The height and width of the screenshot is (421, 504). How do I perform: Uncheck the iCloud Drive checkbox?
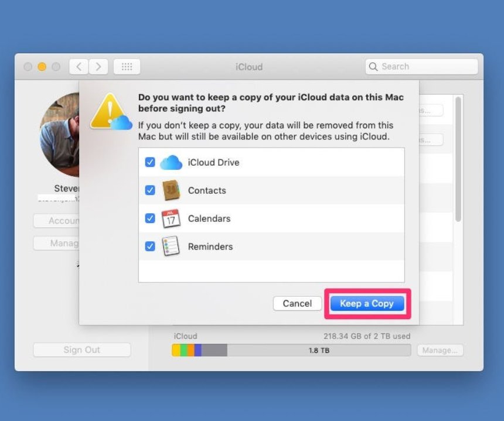(x=151, y=162)
